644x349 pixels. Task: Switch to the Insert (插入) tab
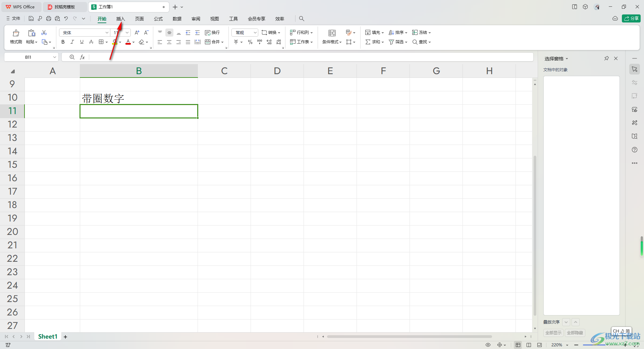[x=120, y=19]
